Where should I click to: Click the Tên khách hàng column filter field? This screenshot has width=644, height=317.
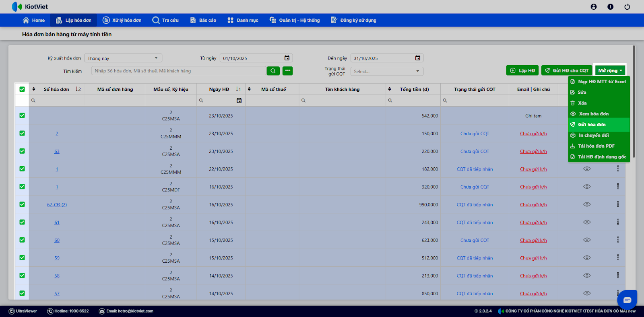click(343, 101)
